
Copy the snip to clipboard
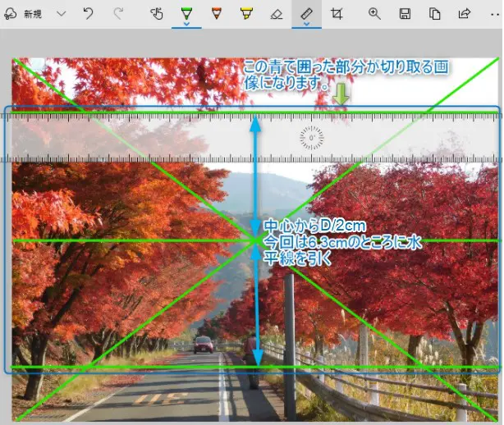[x=434, y=14]
